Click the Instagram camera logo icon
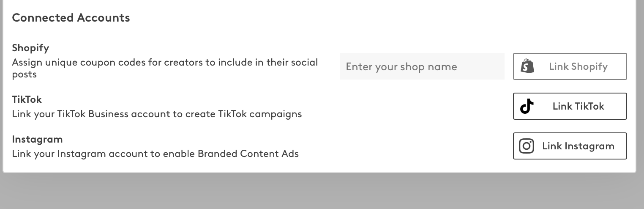The width and height of the screenshot is (644, 209). 527,146
